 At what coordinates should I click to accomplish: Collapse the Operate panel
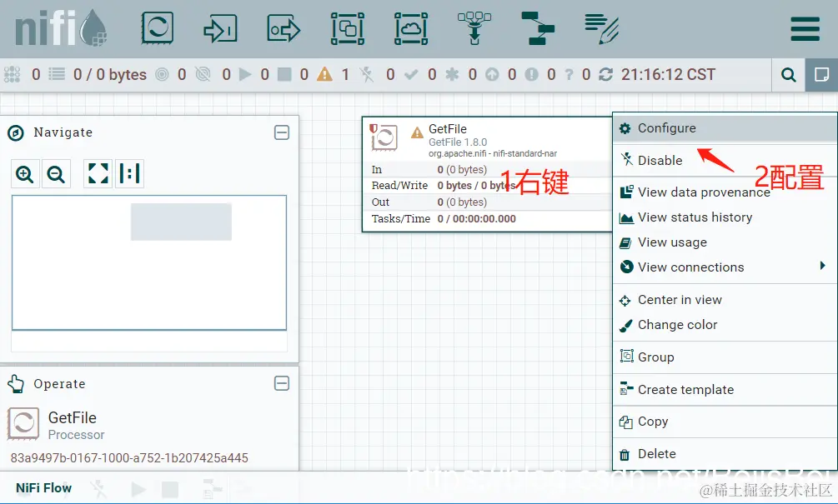point(282,383)
